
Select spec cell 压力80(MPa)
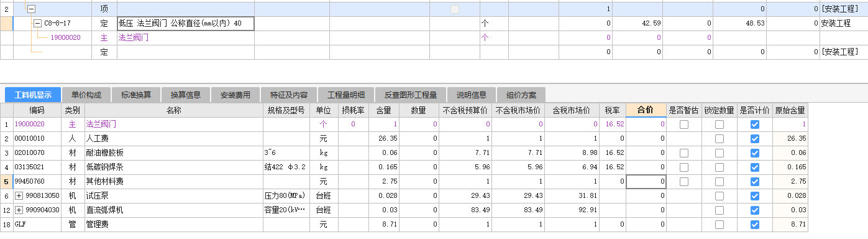(x=286, y=196)
